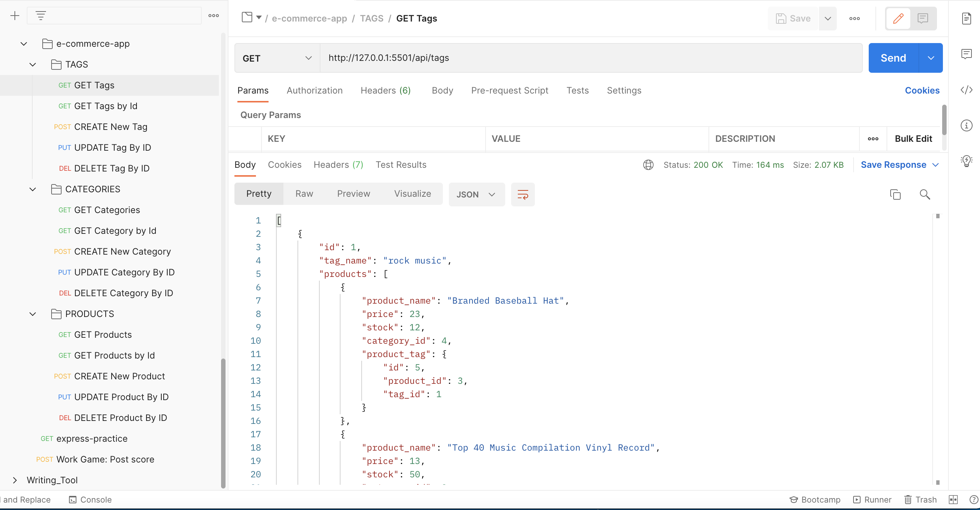Search within the response body
980x510 pixels.
[925, 194]
